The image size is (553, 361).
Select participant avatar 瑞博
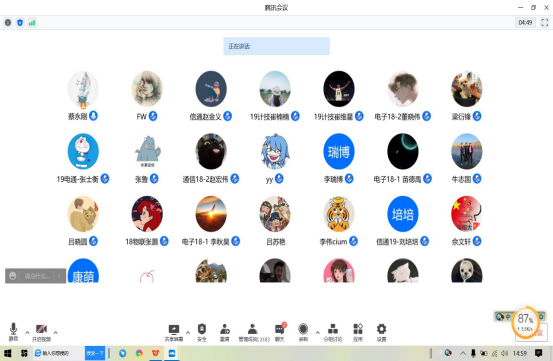tap(339, 152)
